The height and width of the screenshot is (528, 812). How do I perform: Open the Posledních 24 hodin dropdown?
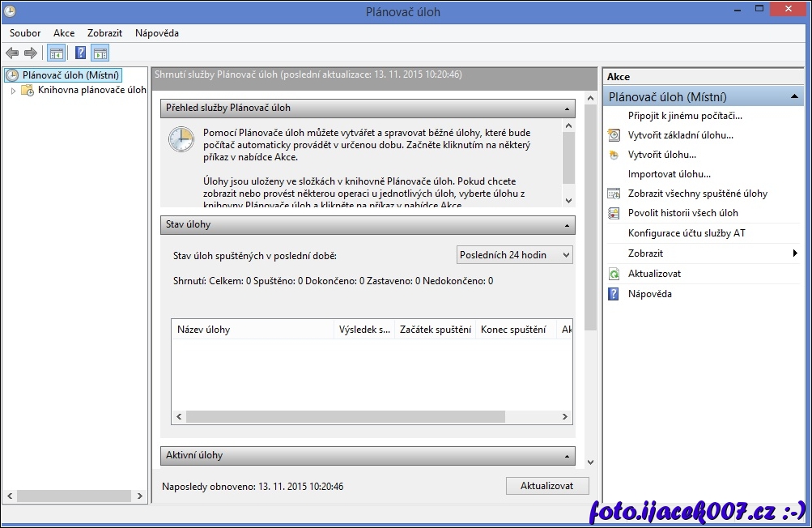(515, 255)
